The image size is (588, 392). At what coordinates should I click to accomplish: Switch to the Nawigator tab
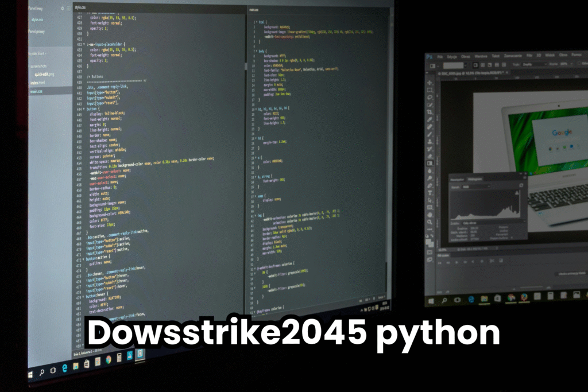[457, 180]
